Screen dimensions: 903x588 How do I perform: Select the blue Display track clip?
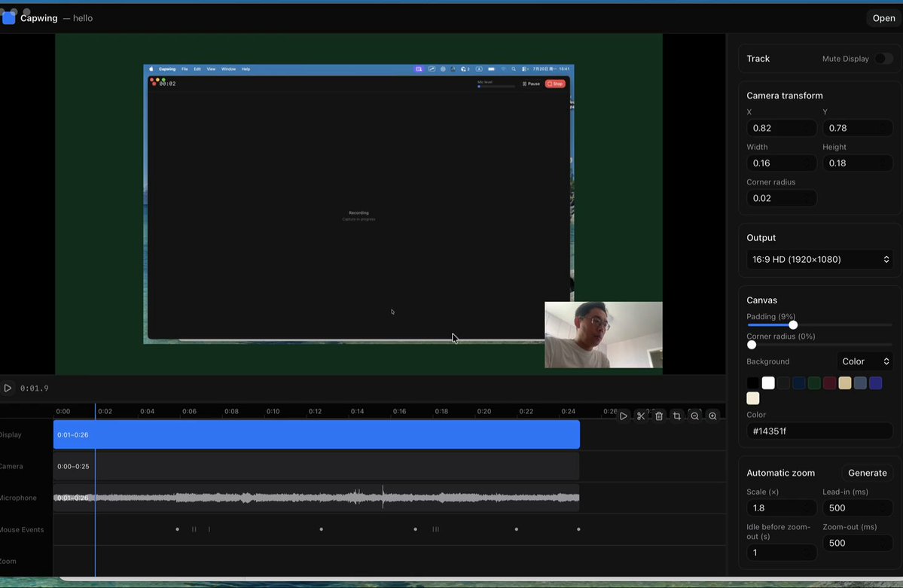click(316, 435)
